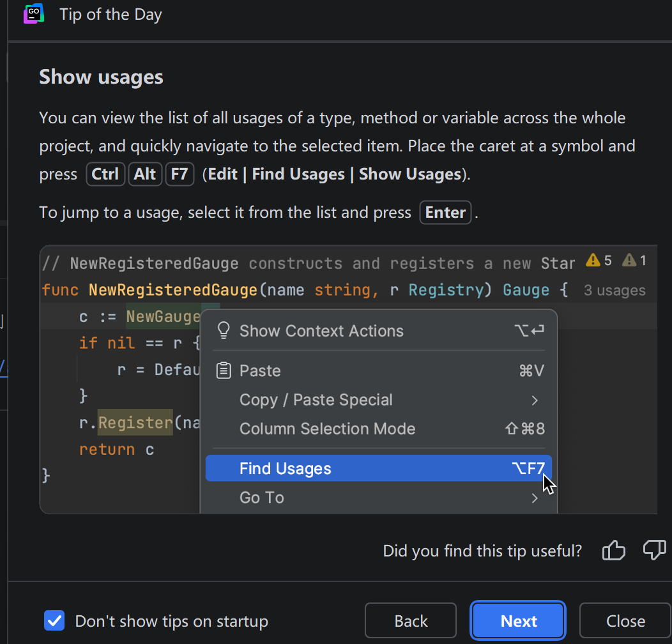
Task: Click the gray weak warning triangle icon
Action: (x=630, y=260)
